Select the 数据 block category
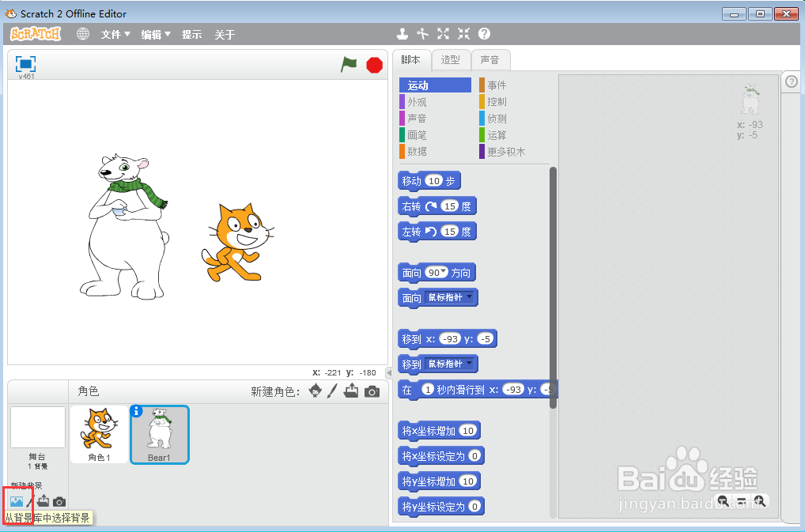The width and height of the screenshot is (805, 532). click(436, 151)
